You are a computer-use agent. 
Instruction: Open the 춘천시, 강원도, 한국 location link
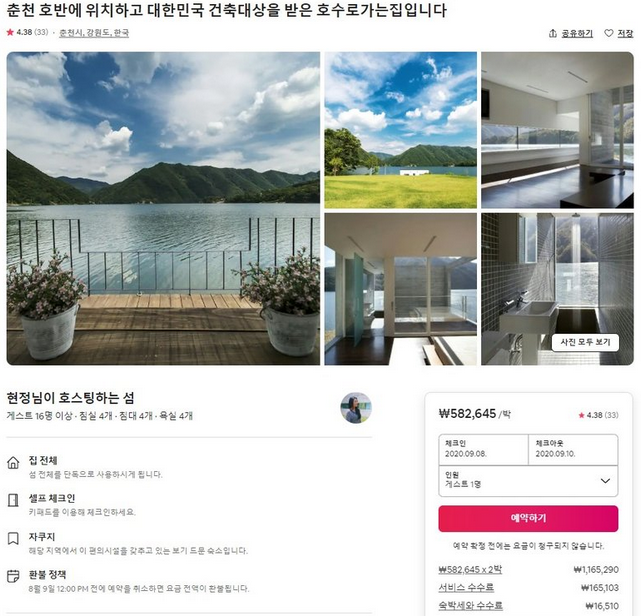point(94,33)
